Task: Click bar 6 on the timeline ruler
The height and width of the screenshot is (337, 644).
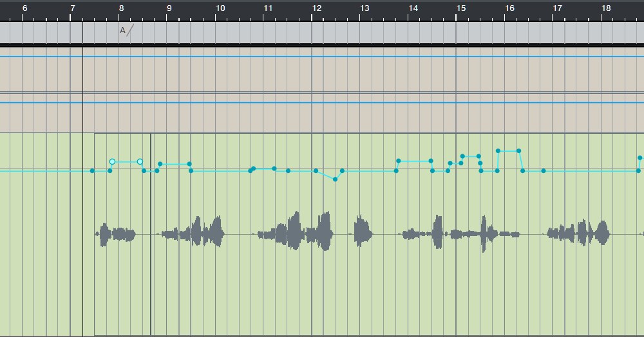Action: pos(24,8)
